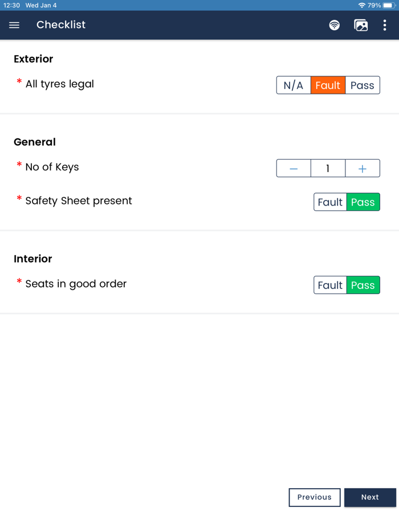The width and height of the screenshot is (399, 532).
Task: Mark All tyres legal as Pass
Action: click(x=363, y=85)
